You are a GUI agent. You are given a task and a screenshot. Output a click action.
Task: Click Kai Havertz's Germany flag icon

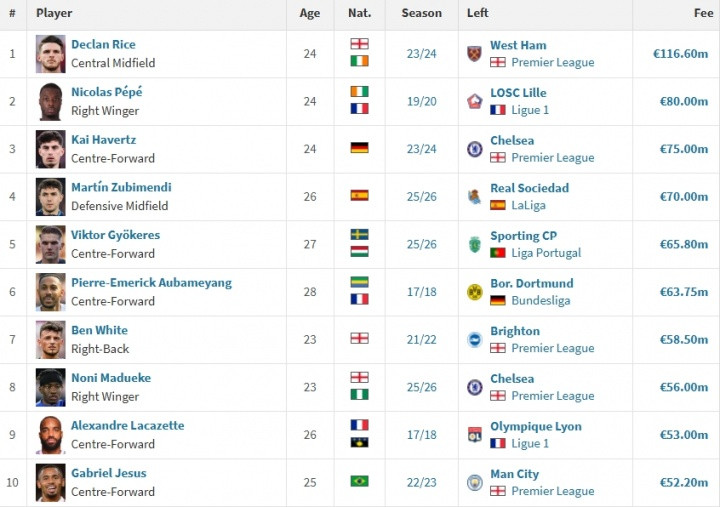pyautogui.click(x=360, y=148)
